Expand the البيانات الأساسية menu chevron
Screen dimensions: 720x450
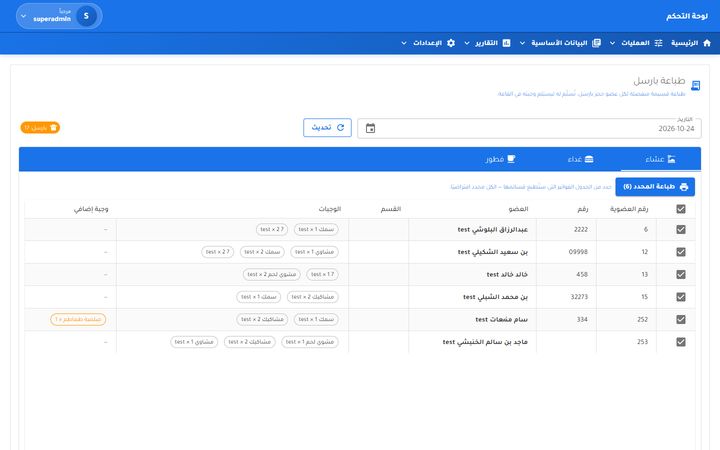point(522,43)
